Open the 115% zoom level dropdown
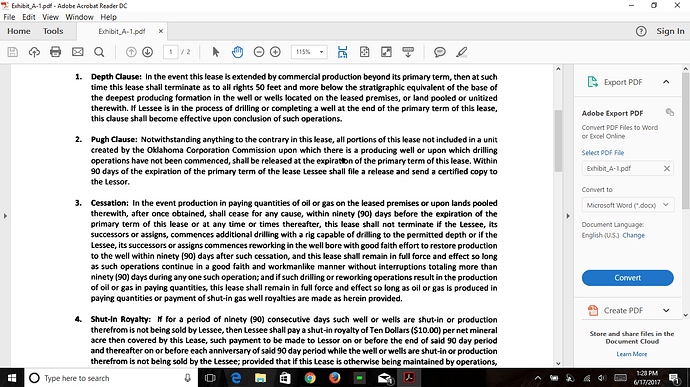The height and width of the screenshot is (387, 690). pos(309,52)
